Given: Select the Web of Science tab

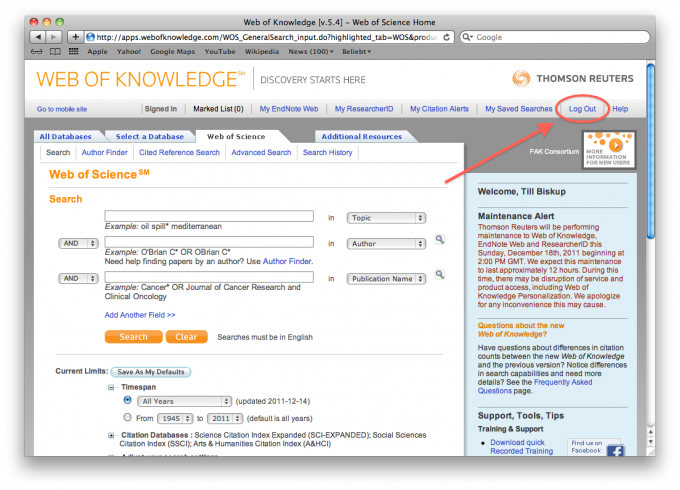Looking at the screenshot, I should point(236,137).
